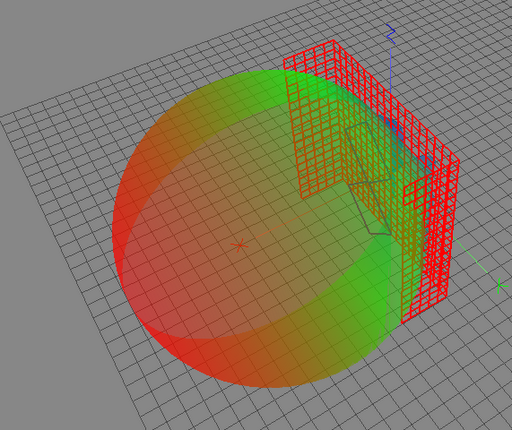The width and height of the screenshot is (512, 430).
Task: Select the lower gray outlined quadrilateral shape
Action: point(370,207)
